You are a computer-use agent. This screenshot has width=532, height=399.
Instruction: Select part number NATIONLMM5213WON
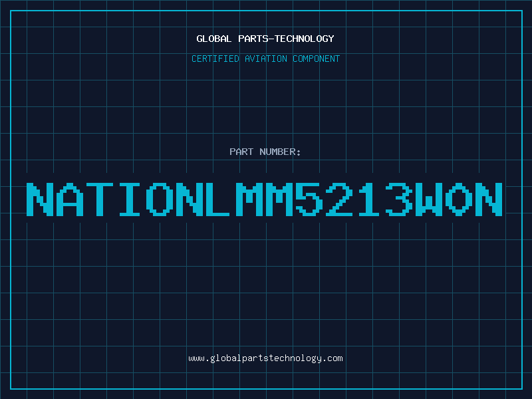point(264,199)
